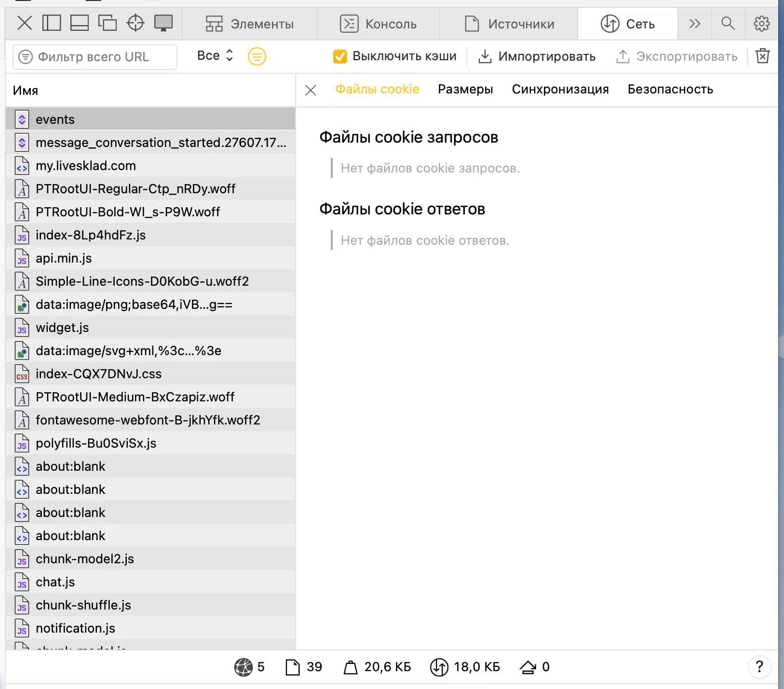Detach inspector into separate window
Viewport: 784px width, 689px height.
point(108,23)
